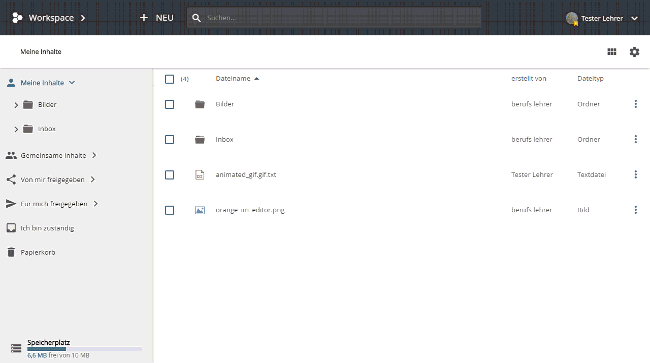The height and width of the screenshot is (363, 650).
Task: Check the animated_gif.gif.txt row checkbox
Action: (170, 175)
